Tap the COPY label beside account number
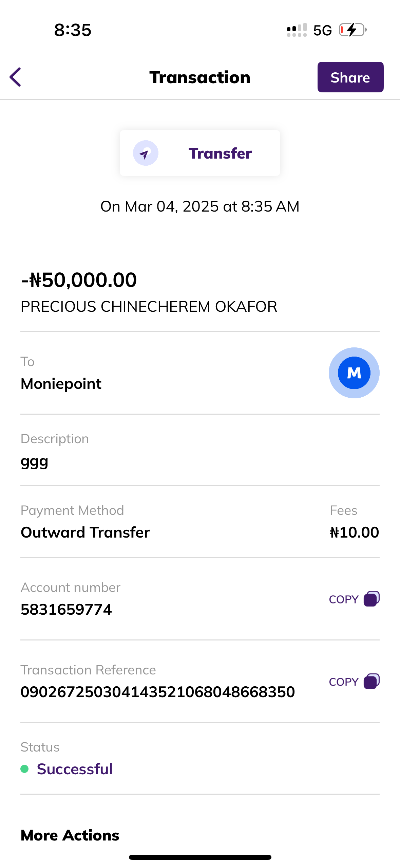The image size is (400, 868). [344, 599]
